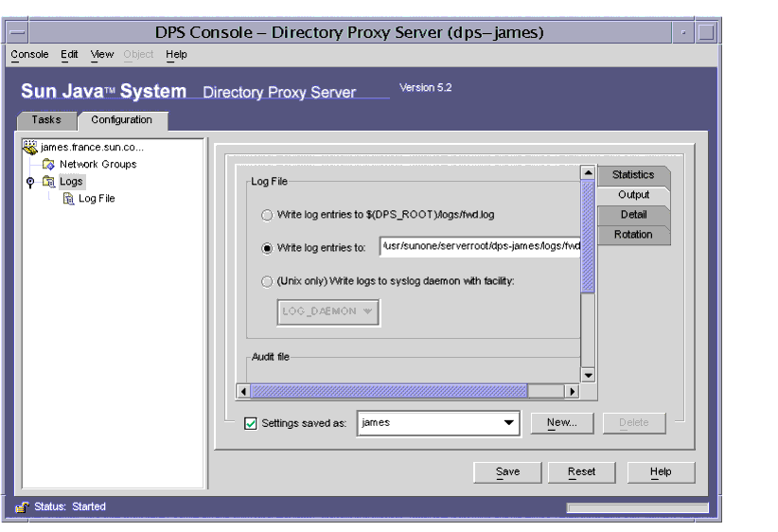The image size is (778, 532).
Task: Click the vertical scrollbar thumb
Action: point(588,237)
